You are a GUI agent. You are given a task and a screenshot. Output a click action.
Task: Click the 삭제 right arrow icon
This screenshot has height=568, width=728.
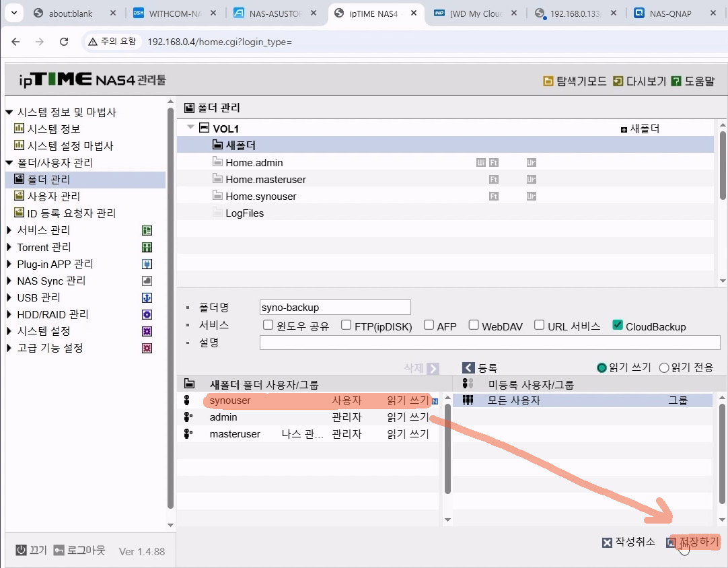click(x=433, y=368)
